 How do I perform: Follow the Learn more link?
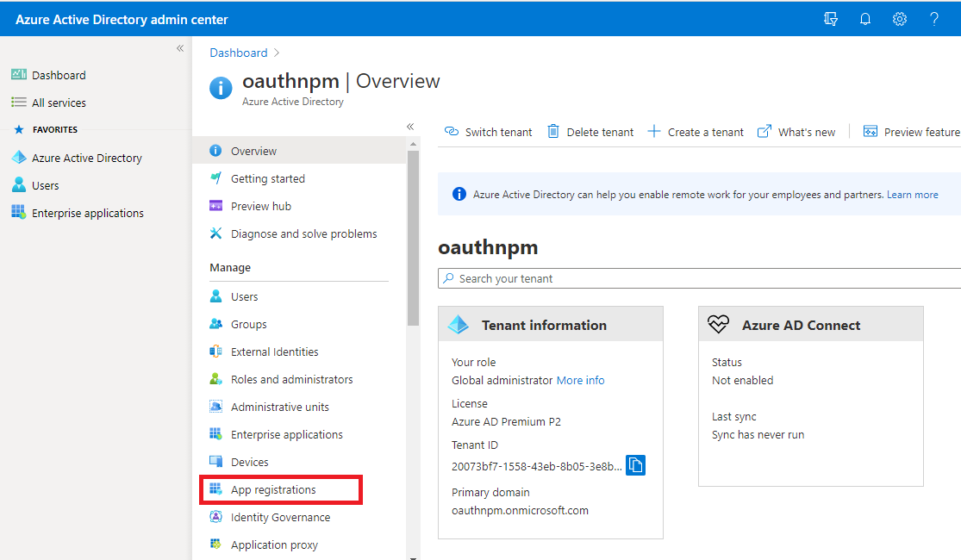pyautogui.click(x=912, y=195)
